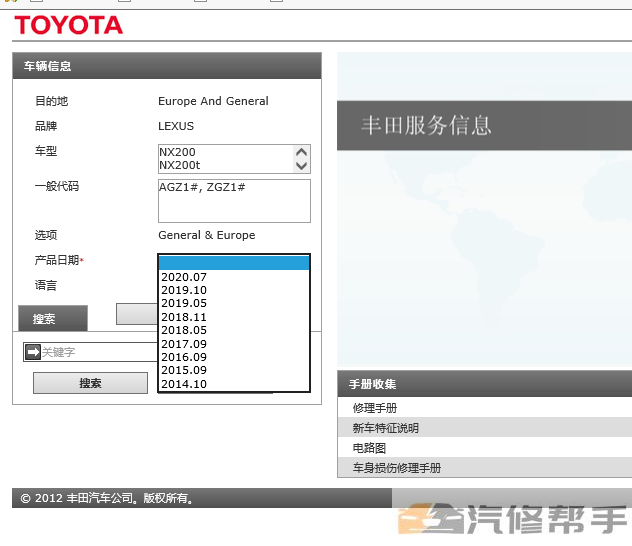The height and width of the screenshot is (546, 632).
Task: Click the 车辆信息 panel header
Action: [167, 66]
